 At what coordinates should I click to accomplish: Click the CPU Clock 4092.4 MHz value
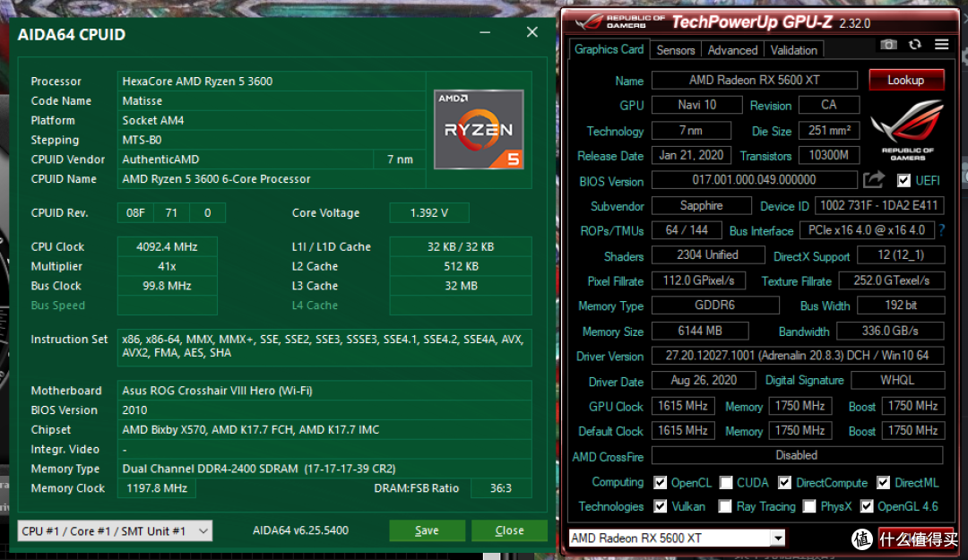167,246
